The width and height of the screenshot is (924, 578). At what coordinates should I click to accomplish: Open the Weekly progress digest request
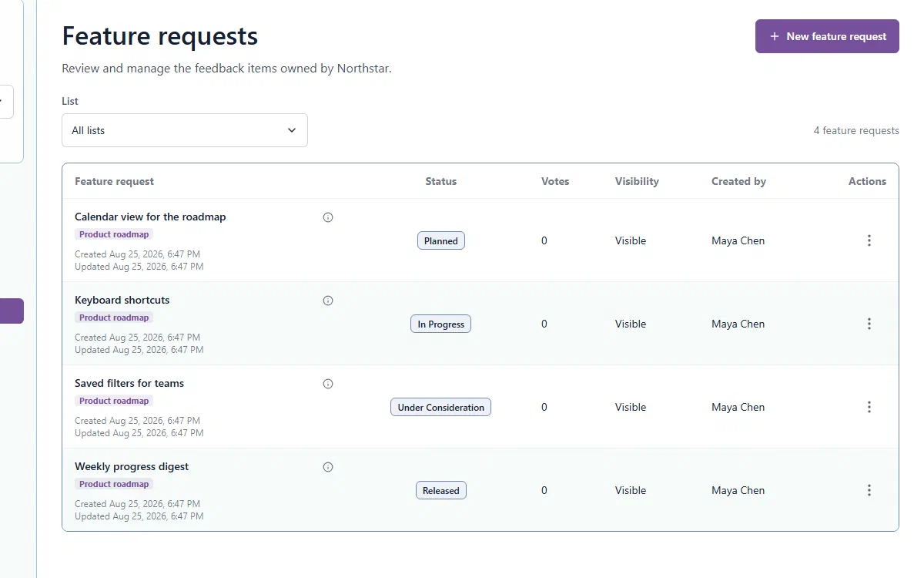pyautogui.click(x=132, y=466)
